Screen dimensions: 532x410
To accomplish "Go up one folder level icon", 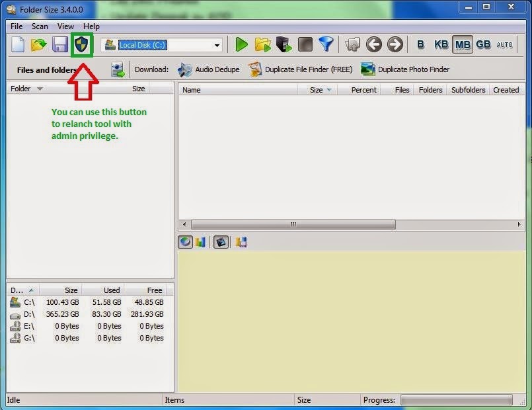I will [352, 44].
